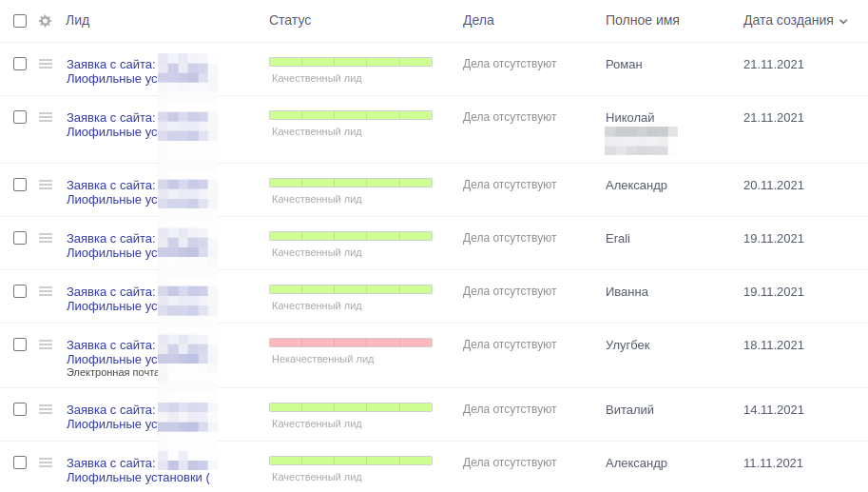Screen dimensions: 868x492
Task: Open the Лиофильные установки lead from 11.11.2021
Action: (138, 477)
